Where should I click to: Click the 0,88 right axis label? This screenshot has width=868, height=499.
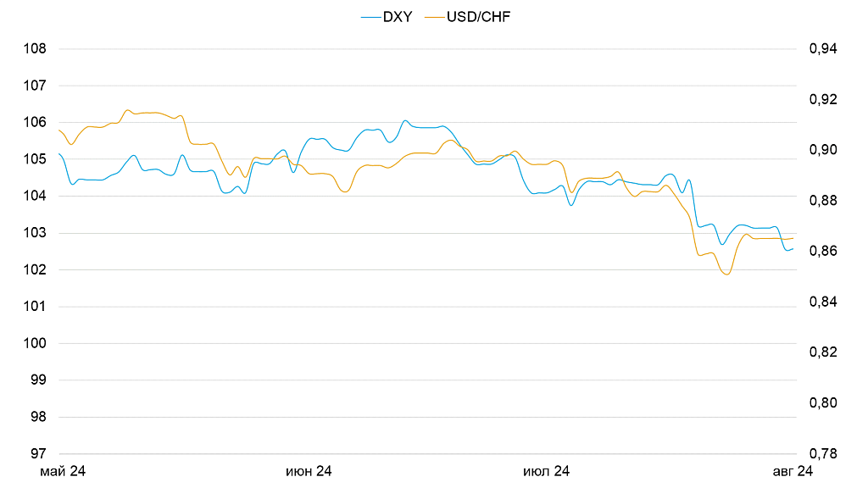[x=823, y=201]
